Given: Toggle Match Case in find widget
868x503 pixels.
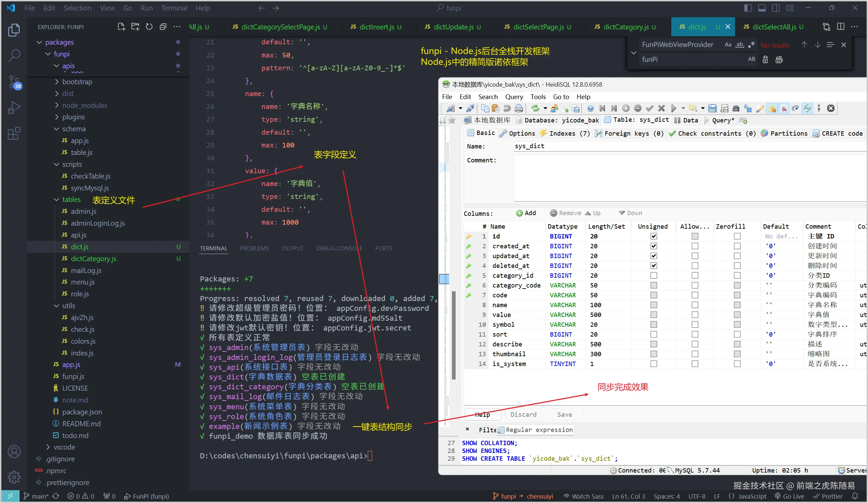Looking at the screenshot, I should tap(728, 45).
